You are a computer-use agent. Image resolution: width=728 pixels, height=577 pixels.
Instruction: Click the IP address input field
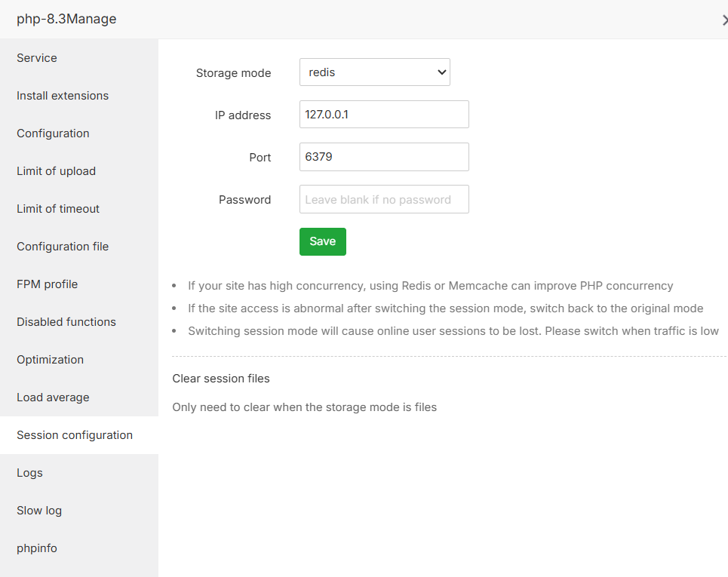384,115
